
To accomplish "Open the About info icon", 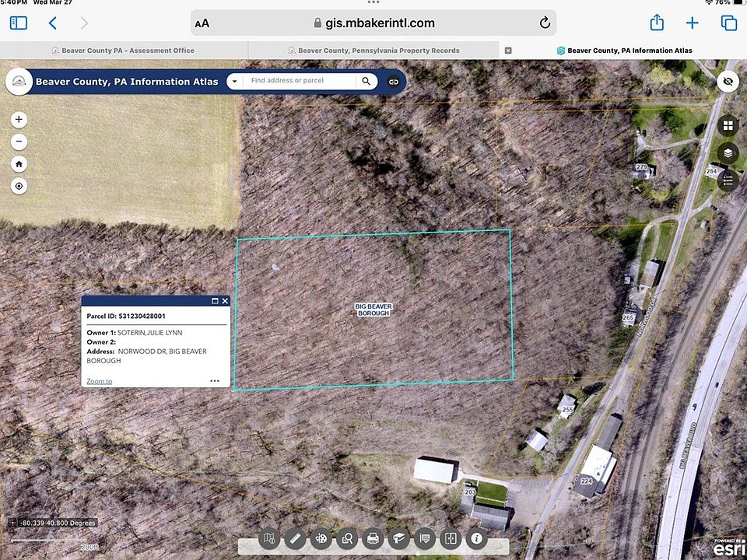I will tap(476, 538).
